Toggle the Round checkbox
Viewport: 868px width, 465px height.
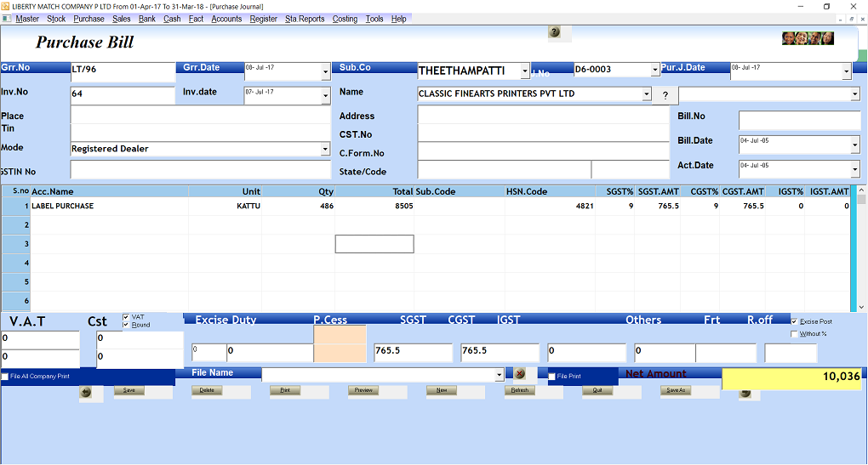click(126, 325)
